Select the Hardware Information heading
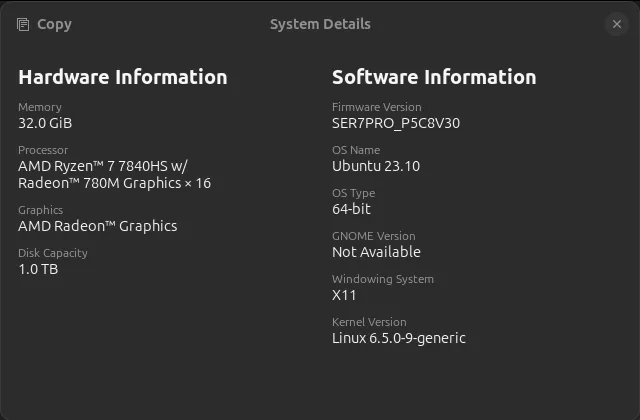 coord(123,77)
